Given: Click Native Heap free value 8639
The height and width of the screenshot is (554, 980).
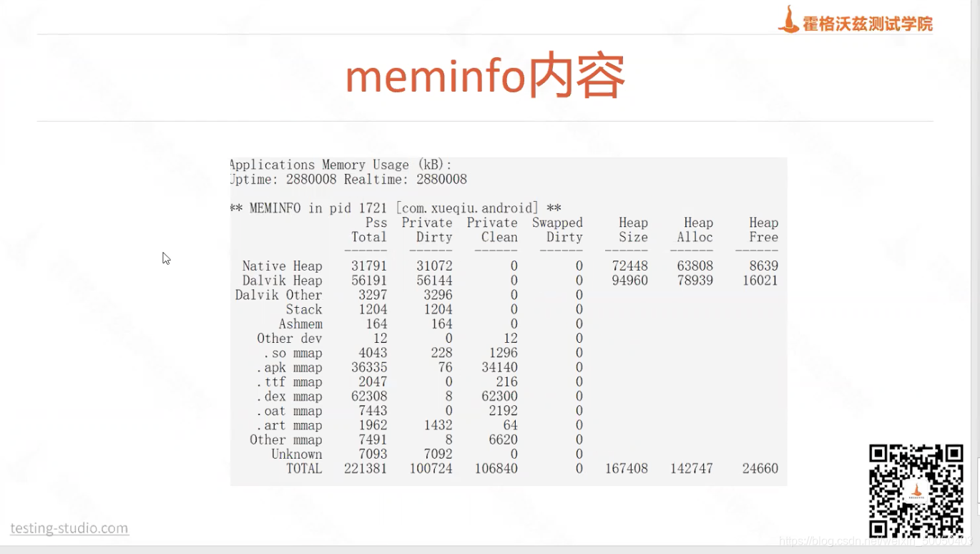Looking at the screenshot, I should click(764, 266).
